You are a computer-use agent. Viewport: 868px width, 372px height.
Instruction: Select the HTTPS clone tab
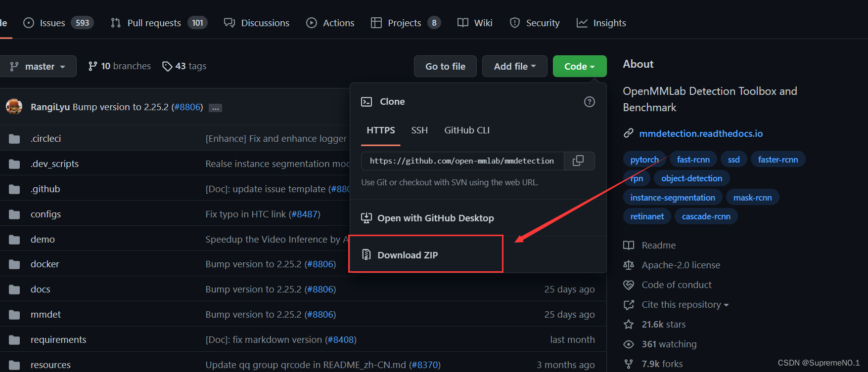pyautogui.click(x=381, y=130)
